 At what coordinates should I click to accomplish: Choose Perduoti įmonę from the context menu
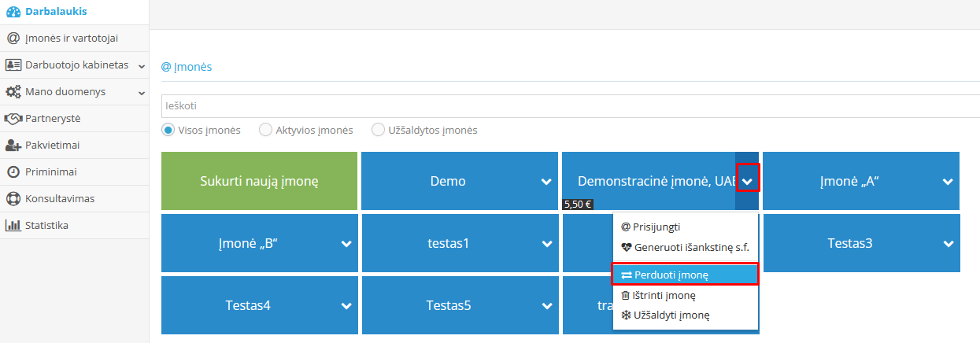684,275
